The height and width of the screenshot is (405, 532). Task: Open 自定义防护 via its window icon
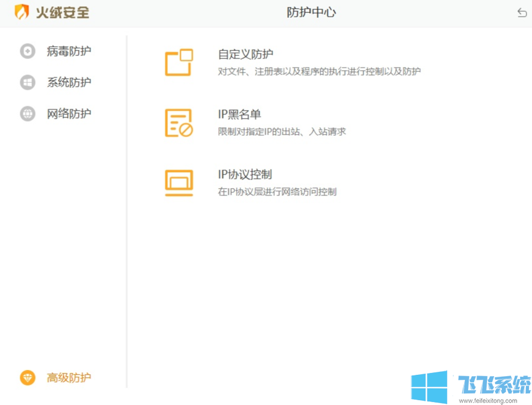pos(178,61)
